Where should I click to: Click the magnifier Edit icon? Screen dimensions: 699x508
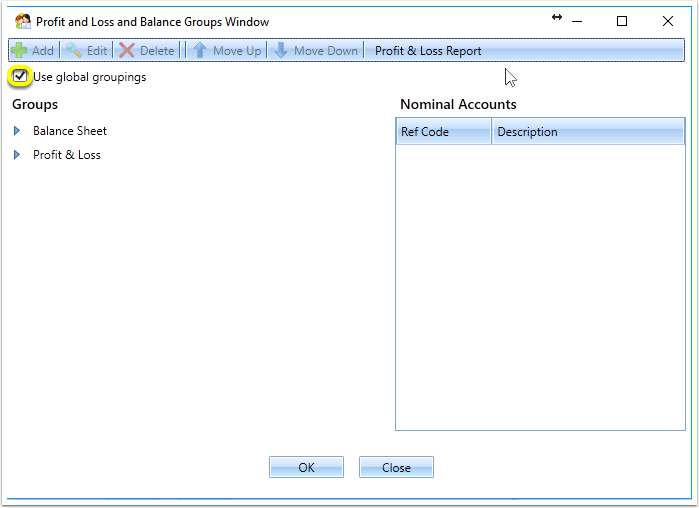74,50
